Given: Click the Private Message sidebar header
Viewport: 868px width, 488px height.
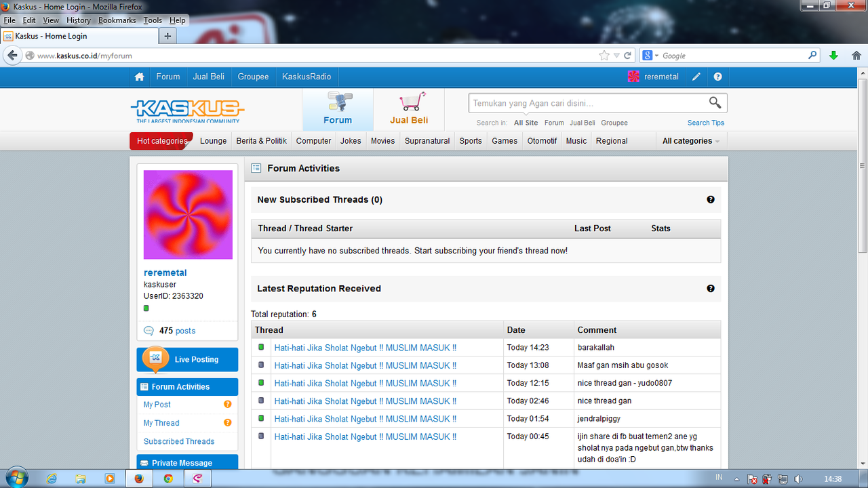Looking at the screenshot, I should pos(187,462).
